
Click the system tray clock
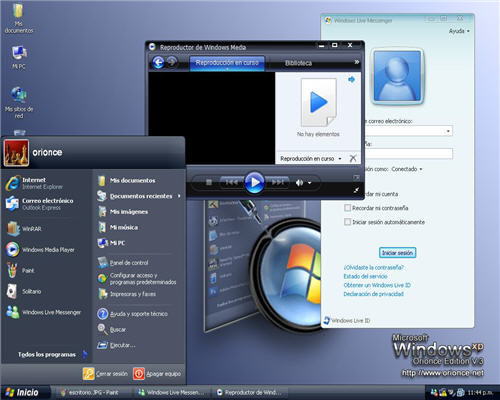(x=479, y=393)
